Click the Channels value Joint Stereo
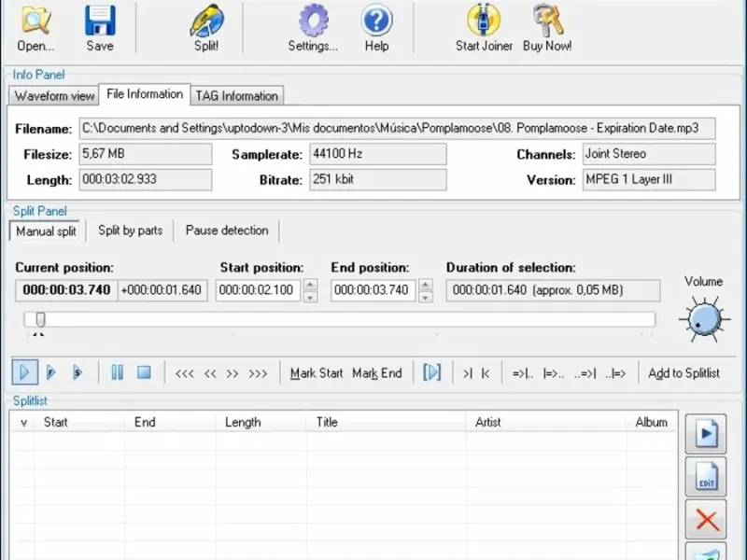Screen dimensions: 747x560 [649, 154]
